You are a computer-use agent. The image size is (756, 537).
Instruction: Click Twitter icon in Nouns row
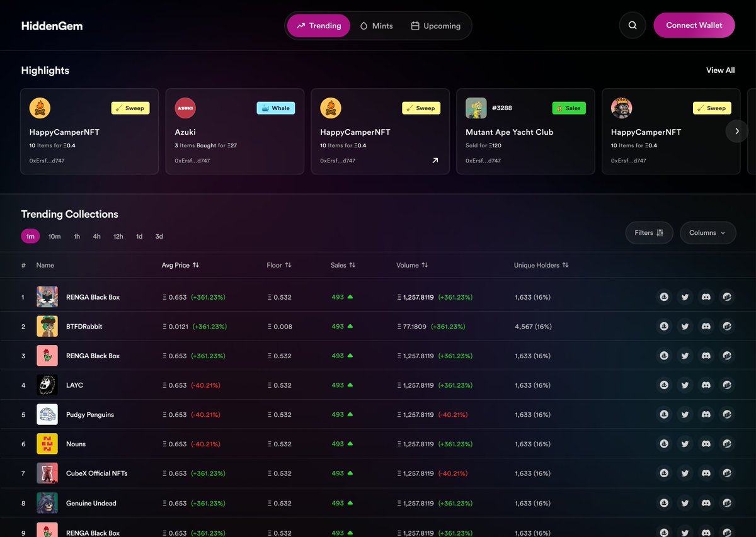click(685, 444)
